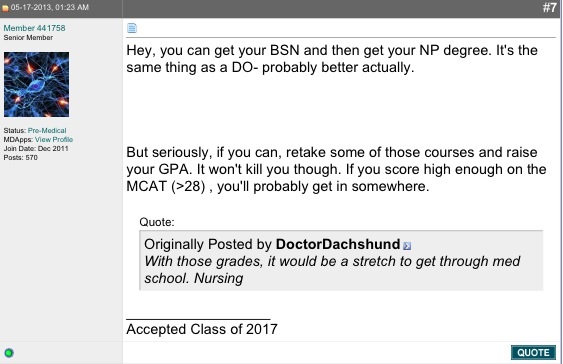Click the Quote: label above the quote box

[157, 222]
